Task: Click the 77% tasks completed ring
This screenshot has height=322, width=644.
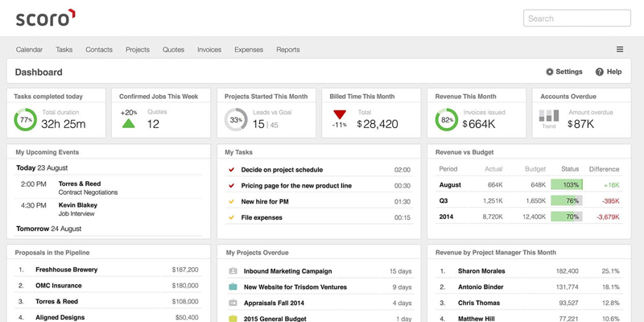Action: coord(26,121)
